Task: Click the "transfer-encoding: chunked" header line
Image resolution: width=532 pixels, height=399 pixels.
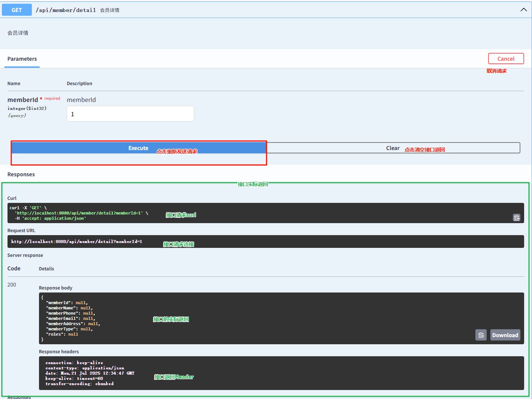Action: point(79,384)
